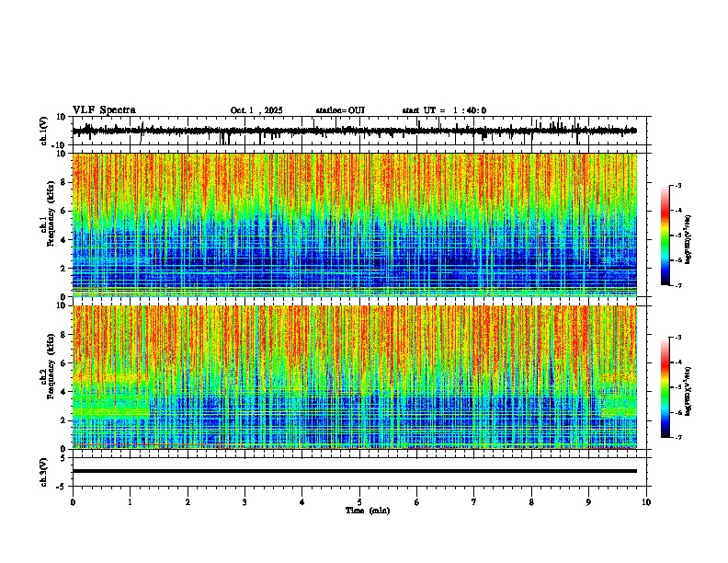Click the -3 tick on ch.2 colorbar
The image size is (728, 563).
[x=678, y=338]
